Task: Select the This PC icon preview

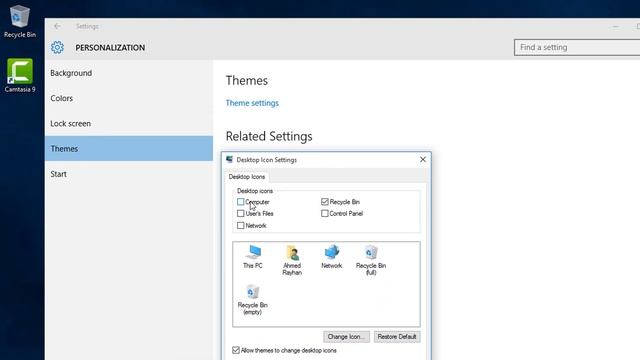Action: (253, 257)
